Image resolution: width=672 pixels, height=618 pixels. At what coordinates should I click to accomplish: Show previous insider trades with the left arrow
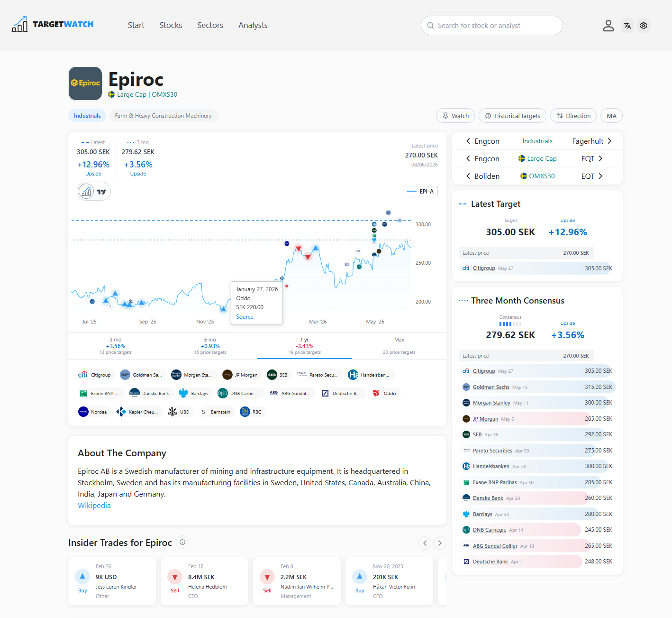click(x=425, y=543)
